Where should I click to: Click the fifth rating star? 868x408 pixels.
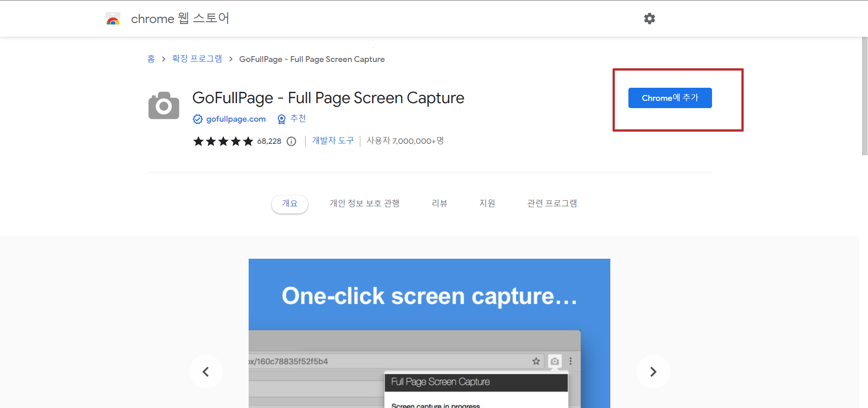[247, 141]
